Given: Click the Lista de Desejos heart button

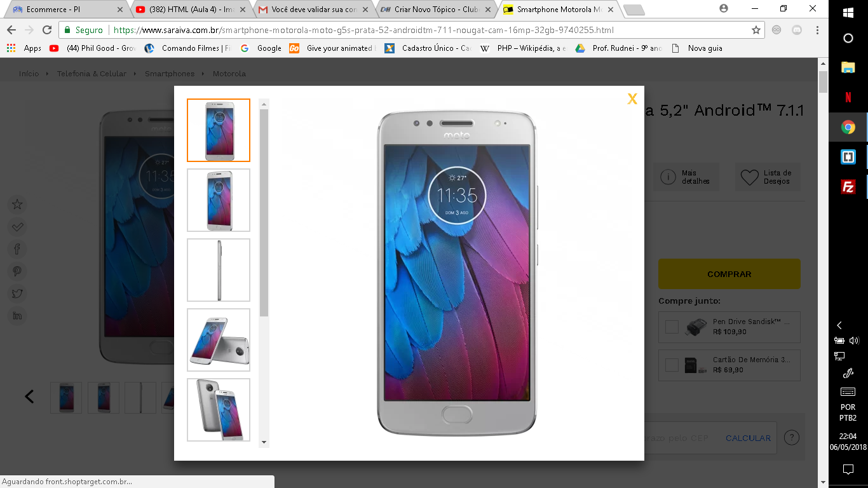Looking at the screenshot, I should (768, 177).
